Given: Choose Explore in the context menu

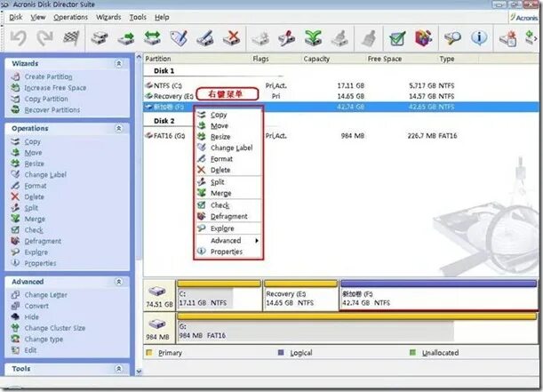Looking at the screenshot, I should (x=228, y=228).
